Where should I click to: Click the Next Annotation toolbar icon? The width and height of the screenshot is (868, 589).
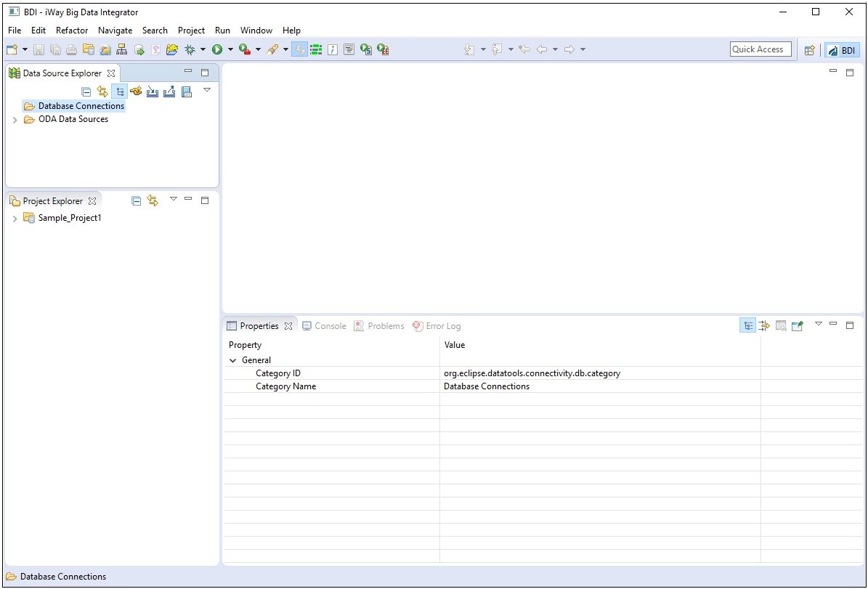point(469,50)
